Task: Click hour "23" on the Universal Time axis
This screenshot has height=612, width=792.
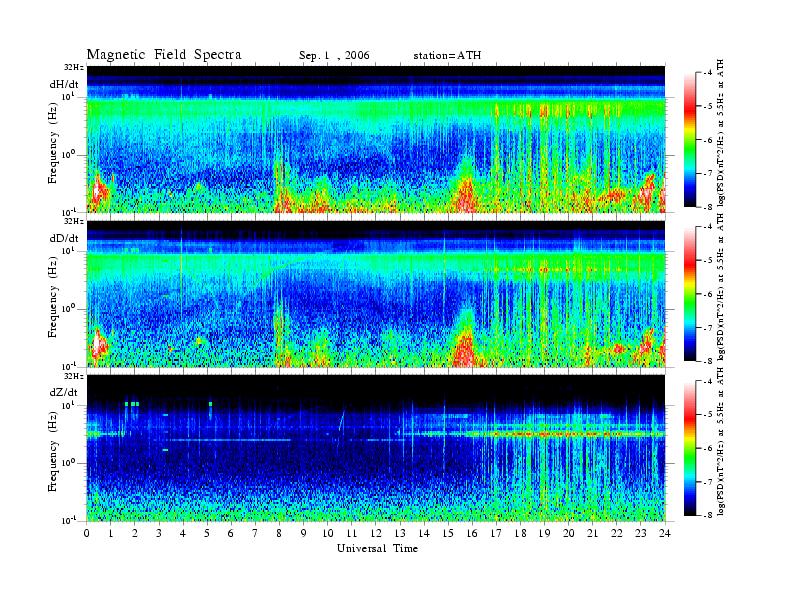Action: (x=641, y=533)
